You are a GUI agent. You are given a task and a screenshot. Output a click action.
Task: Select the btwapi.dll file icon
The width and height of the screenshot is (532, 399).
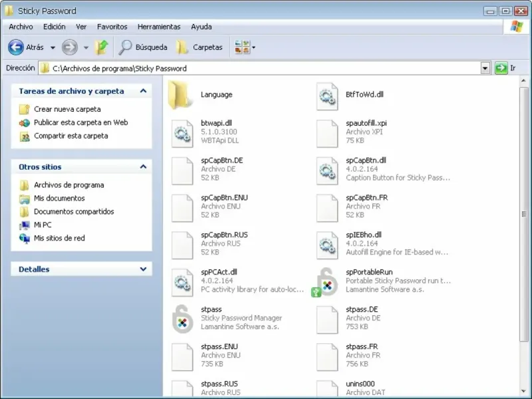click(x=182, y=134)
